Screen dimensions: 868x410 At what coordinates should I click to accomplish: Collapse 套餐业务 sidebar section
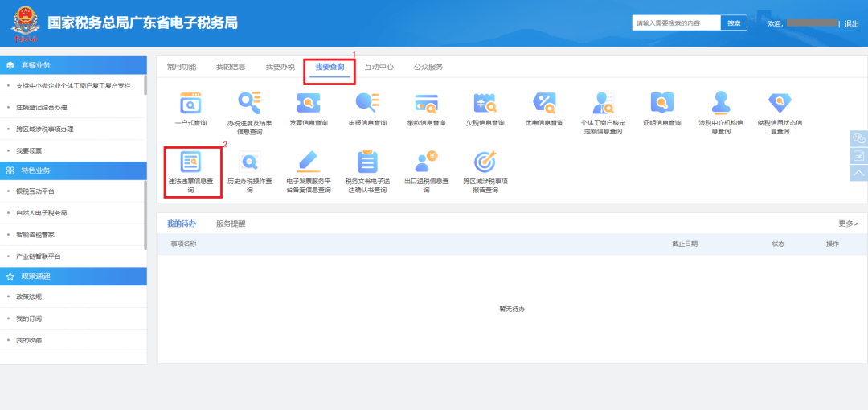[74, 65]
